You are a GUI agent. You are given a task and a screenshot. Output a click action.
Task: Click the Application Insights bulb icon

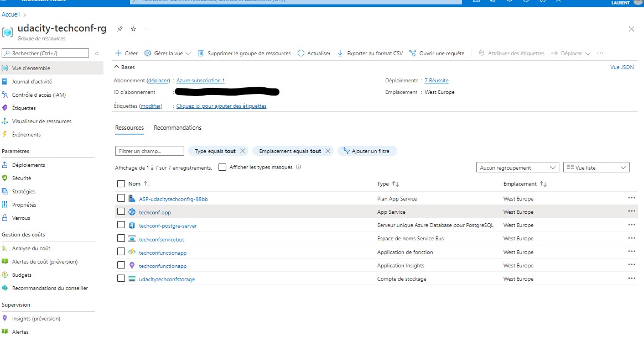tap(132, 265)
